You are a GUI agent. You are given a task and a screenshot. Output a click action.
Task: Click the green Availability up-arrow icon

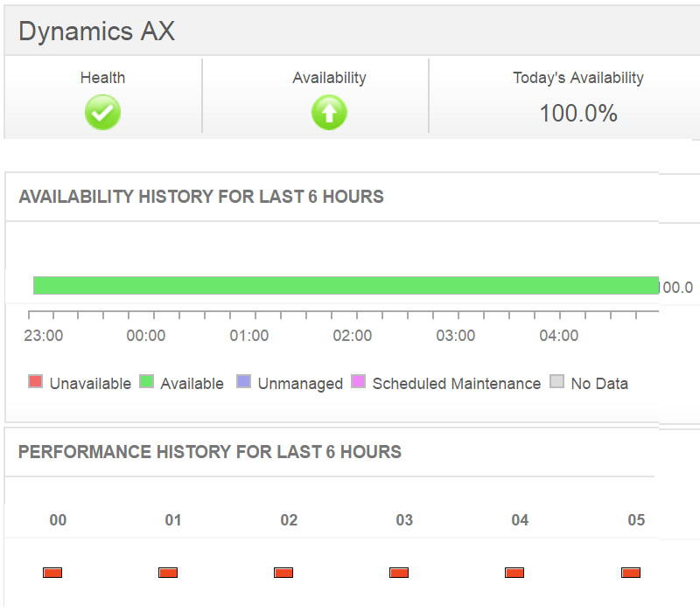[x=329, y=113]
